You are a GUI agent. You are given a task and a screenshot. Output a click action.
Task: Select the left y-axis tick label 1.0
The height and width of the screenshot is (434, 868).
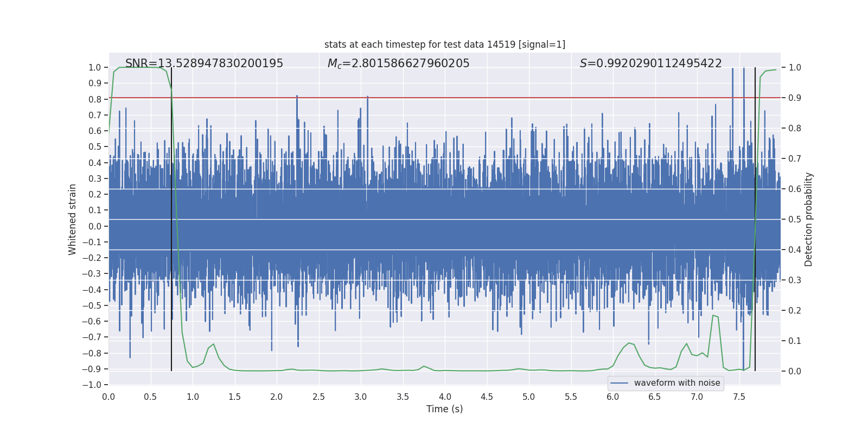click(95, 67)
